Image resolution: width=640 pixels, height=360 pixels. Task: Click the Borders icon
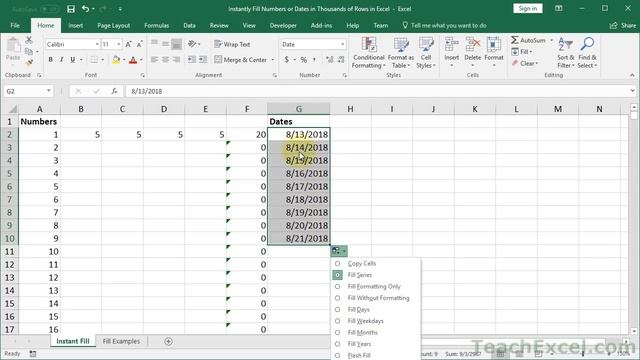94,60
